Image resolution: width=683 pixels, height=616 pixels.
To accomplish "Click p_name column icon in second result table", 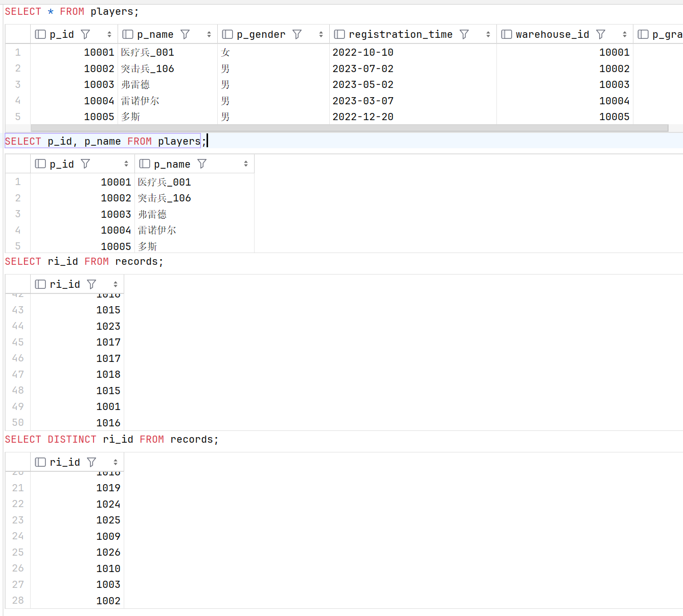I will 145,164.
